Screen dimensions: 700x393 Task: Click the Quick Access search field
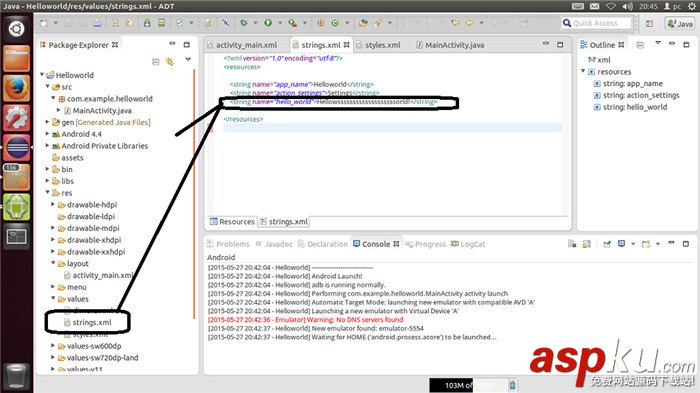(596, 23)
